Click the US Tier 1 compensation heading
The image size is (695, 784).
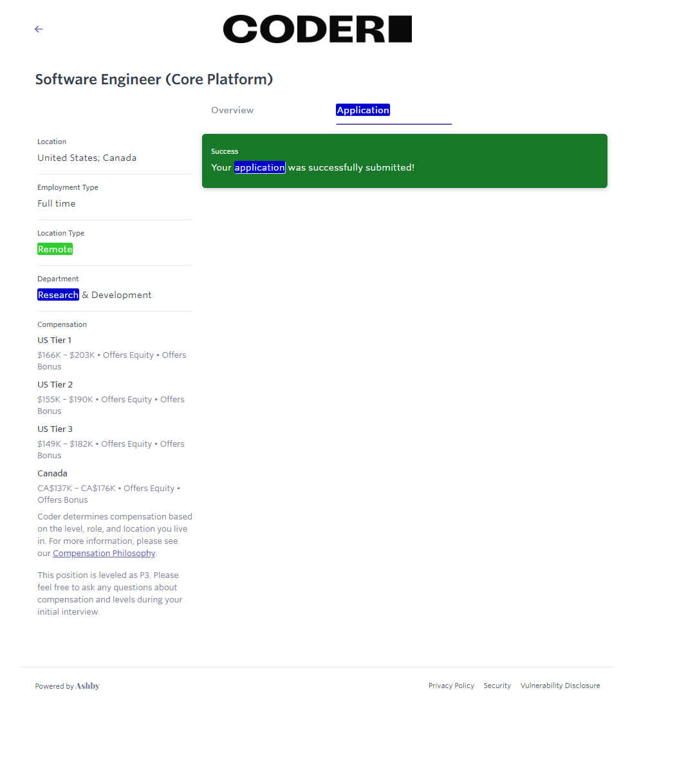click(55, 340)
